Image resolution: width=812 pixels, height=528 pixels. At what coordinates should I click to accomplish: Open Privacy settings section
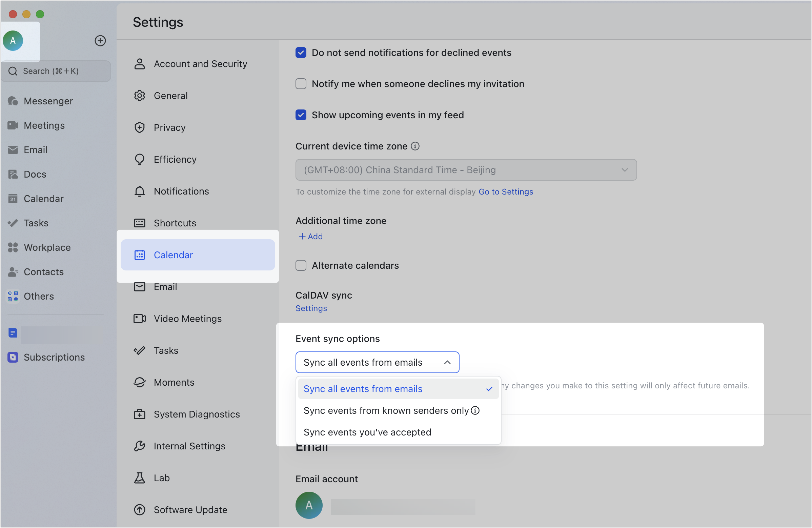[198, 127]
